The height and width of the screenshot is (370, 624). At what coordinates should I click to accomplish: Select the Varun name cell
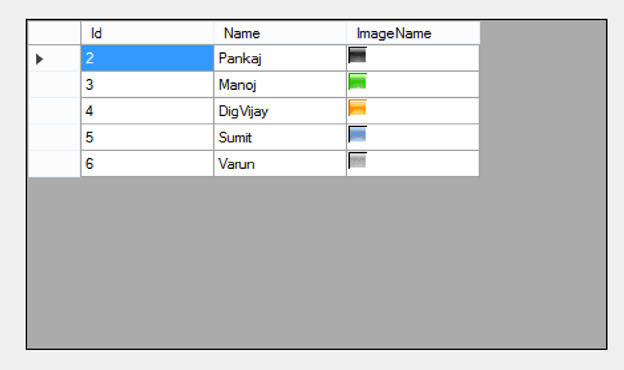(x=280, y=164)
